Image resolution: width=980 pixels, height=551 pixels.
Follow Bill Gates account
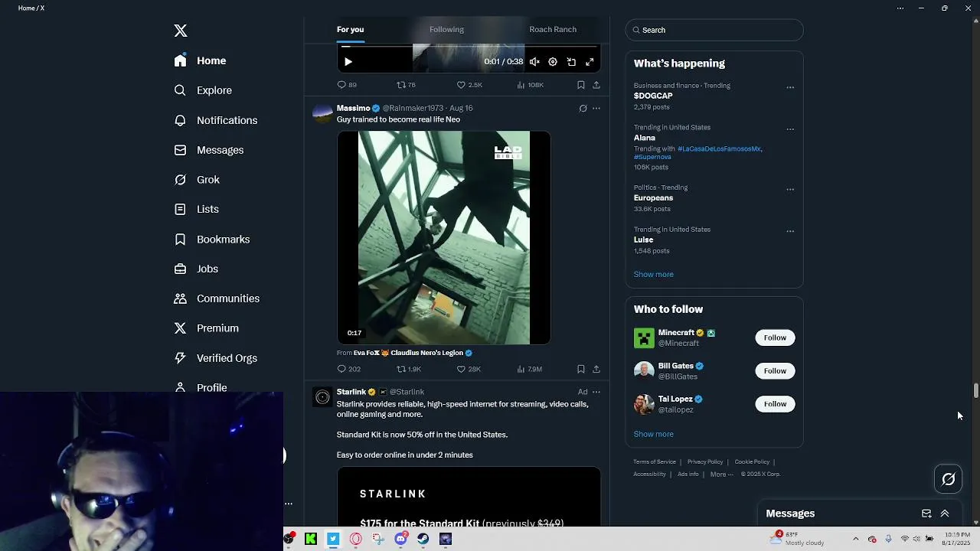(x=775, y=370)
